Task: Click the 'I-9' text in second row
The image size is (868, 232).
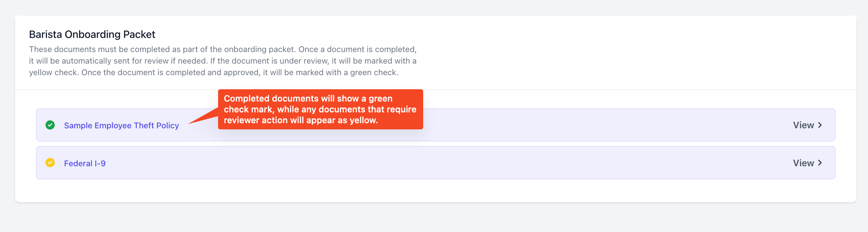Action: 100,163
